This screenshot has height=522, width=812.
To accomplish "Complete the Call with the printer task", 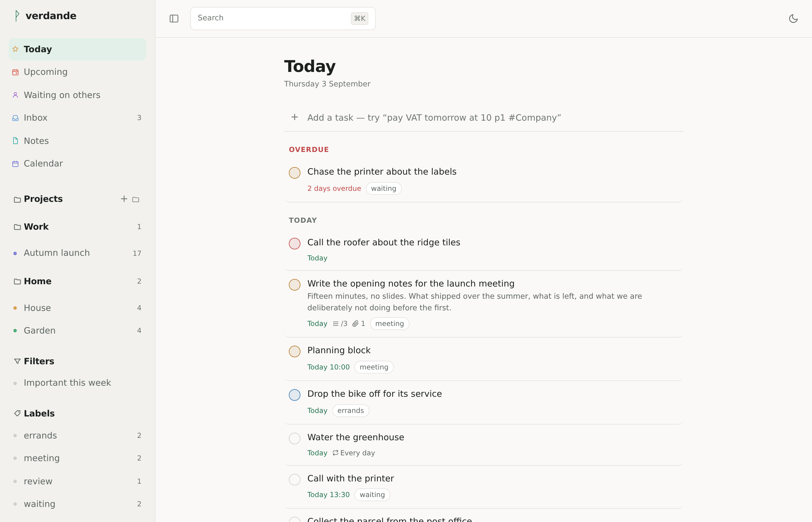I will (x=295, y=480).
